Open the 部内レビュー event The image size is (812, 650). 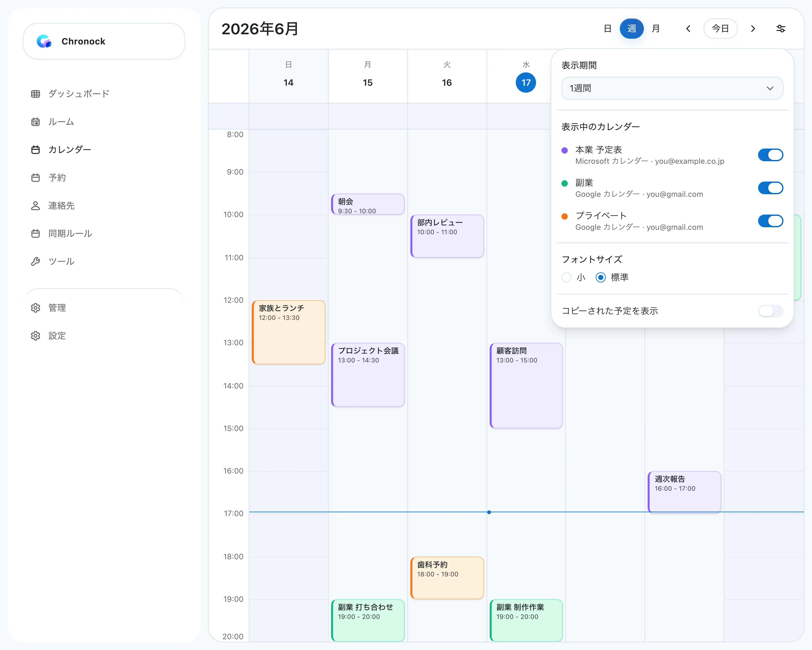click(x=447, y=236)
